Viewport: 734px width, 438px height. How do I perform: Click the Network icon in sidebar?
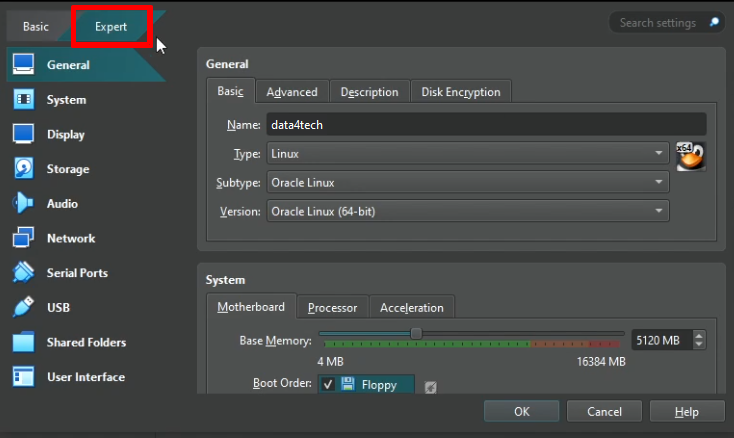(23, 238)
